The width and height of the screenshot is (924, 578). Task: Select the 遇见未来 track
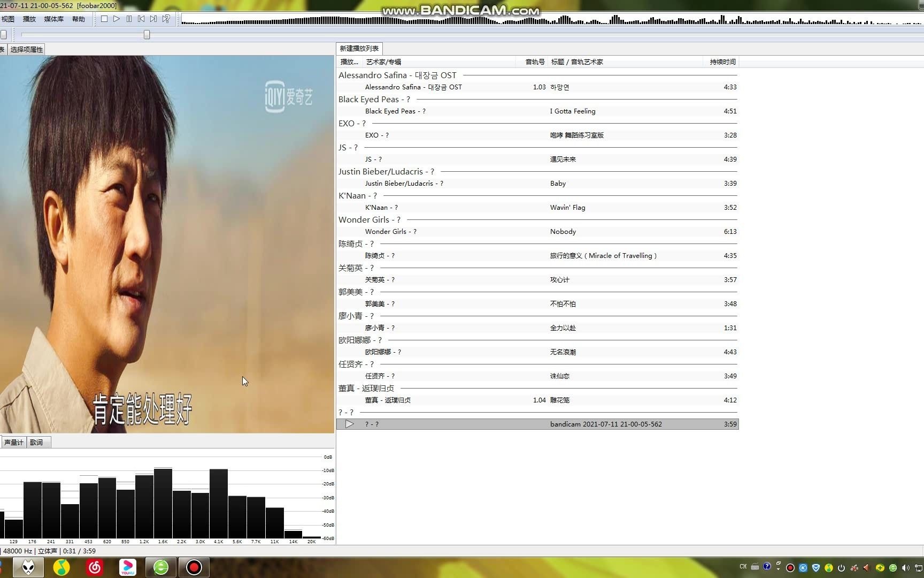[537, 159]
